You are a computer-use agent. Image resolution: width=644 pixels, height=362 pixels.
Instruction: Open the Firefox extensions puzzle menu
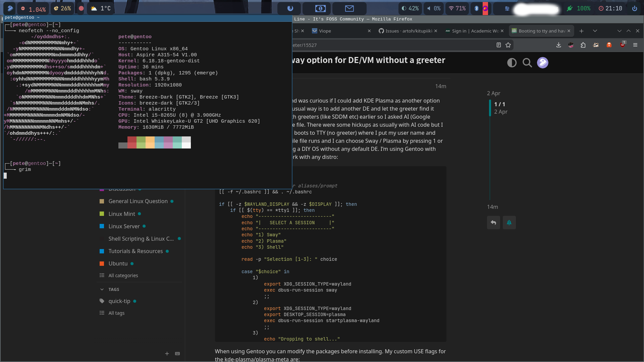click(583, 45)
